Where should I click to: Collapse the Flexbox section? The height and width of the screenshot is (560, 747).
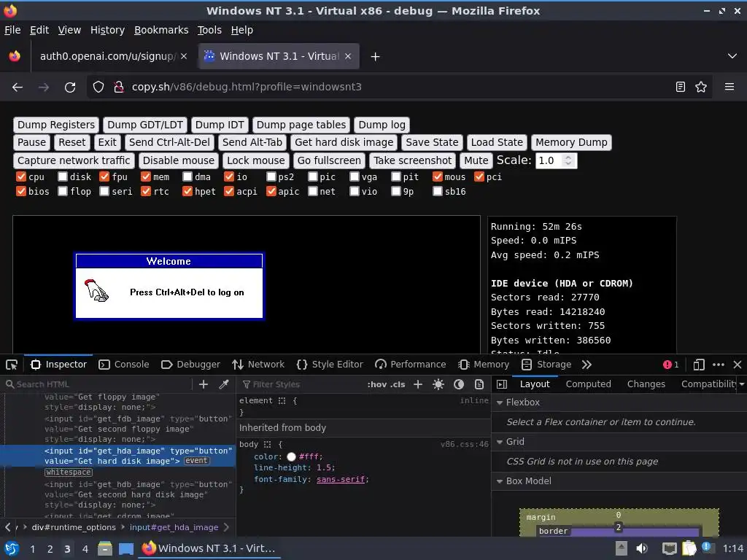[500, 402]
